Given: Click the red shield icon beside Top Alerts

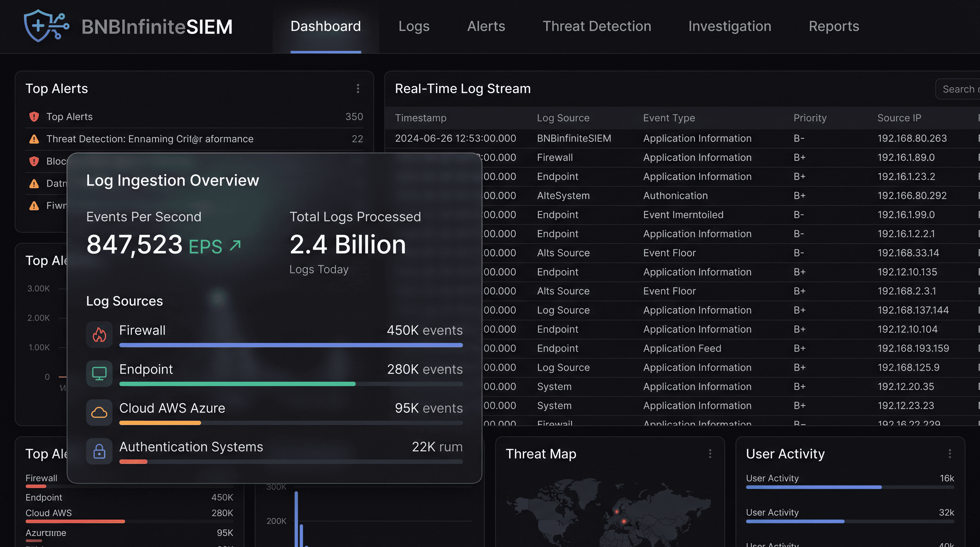Looking at the screenshot, I should click(x=34, y=117).
